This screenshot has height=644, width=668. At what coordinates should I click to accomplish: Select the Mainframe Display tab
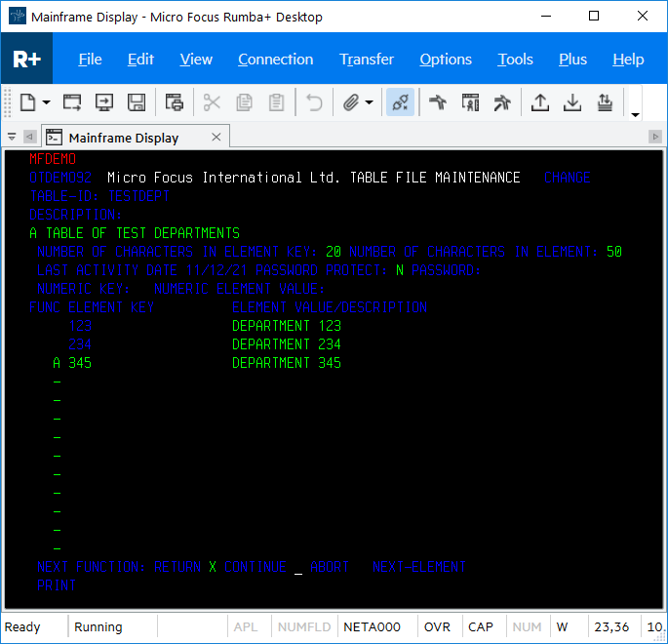(123, 138)
